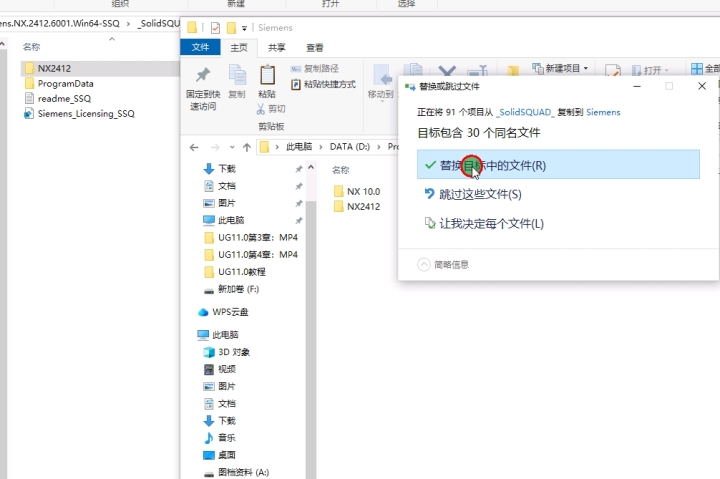Select the NX2412 folder in Siemens window
Viewport: 720px width, 479px height.
[357, 207]
